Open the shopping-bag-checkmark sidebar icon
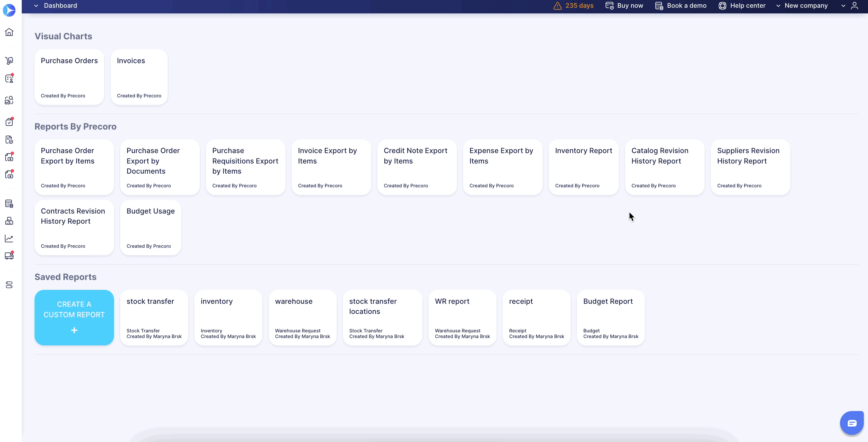 click(9, 122)
